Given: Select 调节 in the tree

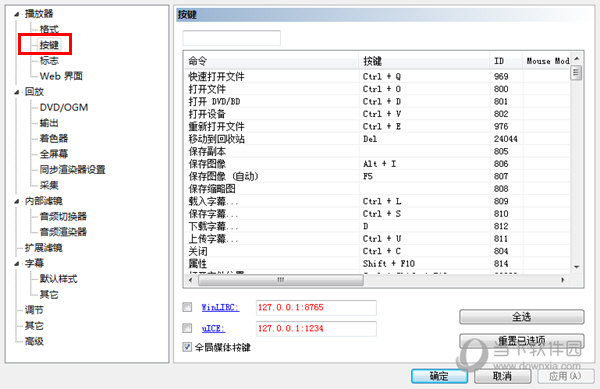Looking at the screenshot, I should click(x=34, y=310).
